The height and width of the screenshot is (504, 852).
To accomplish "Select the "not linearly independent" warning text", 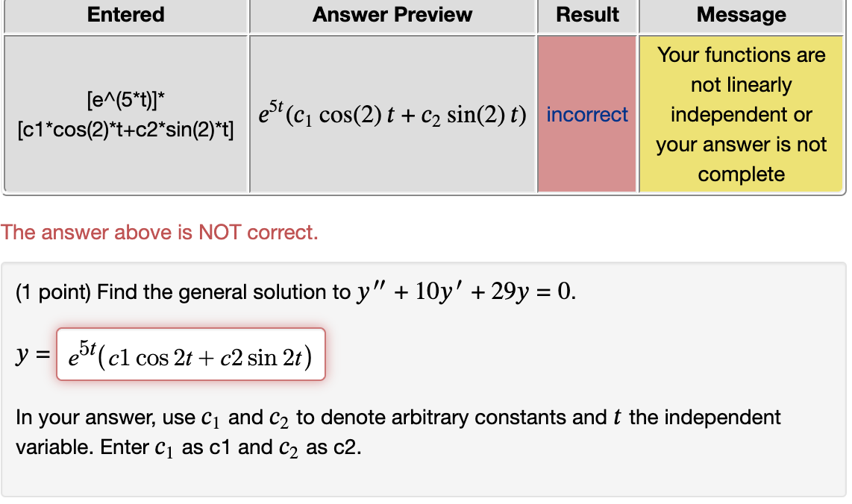I will coord(741,100).
